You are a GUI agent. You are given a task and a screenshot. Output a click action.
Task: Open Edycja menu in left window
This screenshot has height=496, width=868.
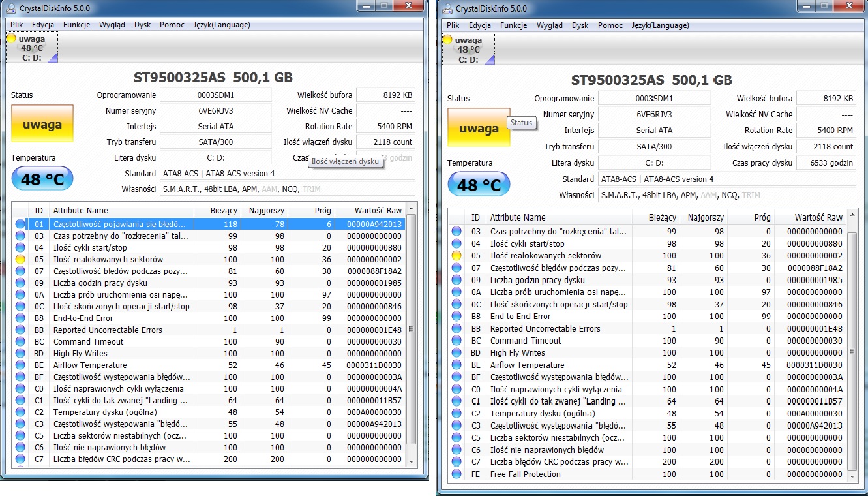[x=42, y=25]
